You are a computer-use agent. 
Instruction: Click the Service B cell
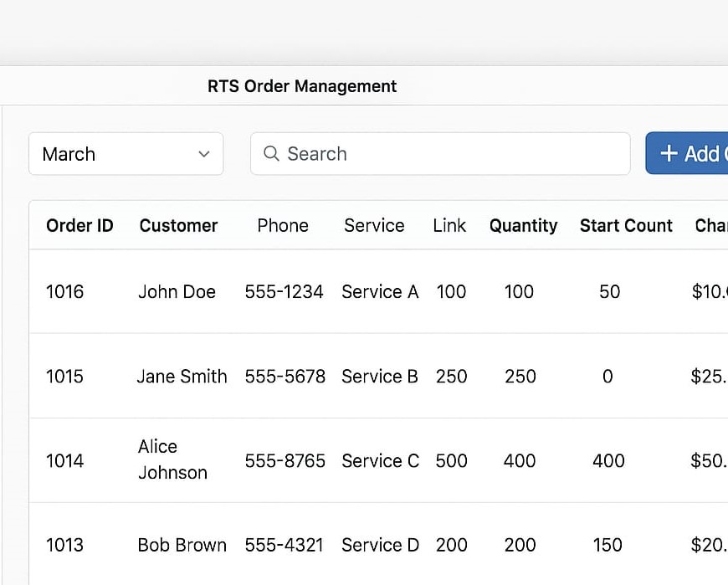(380, 377)
